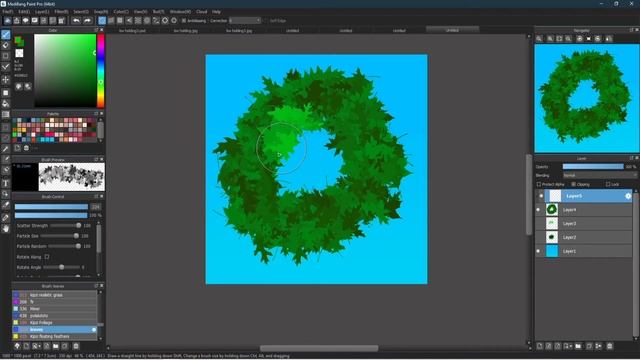Select the Brush tool in left toolbar
Image resolution: width=640 pixels, height=360 pixels.
coord(6,35)
